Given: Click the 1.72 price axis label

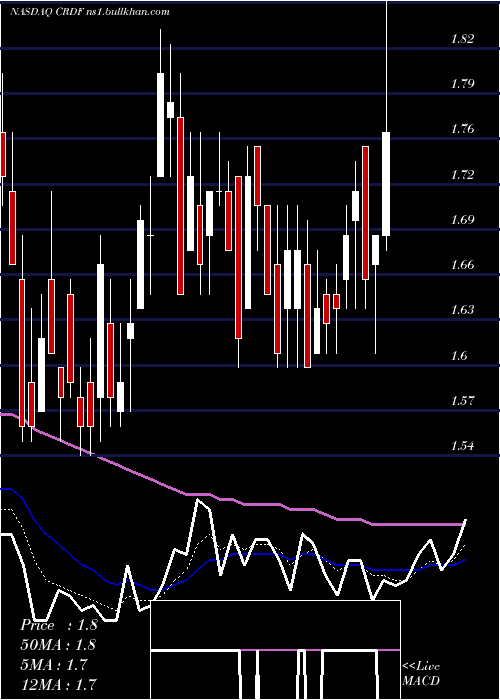Looking at the screenshot, I should (x=462, y=175).
